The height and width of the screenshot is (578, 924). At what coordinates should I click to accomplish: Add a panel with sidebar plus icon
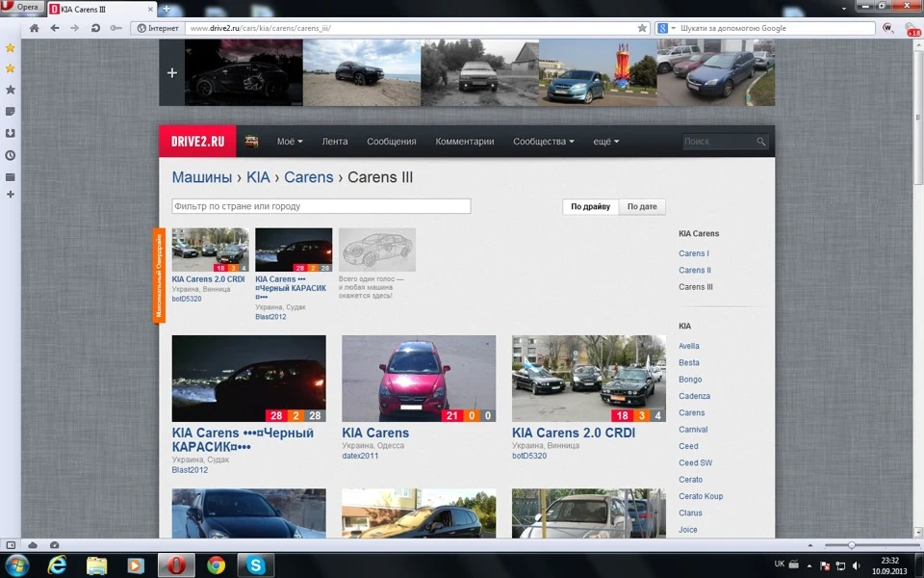[x=10, y=194]
